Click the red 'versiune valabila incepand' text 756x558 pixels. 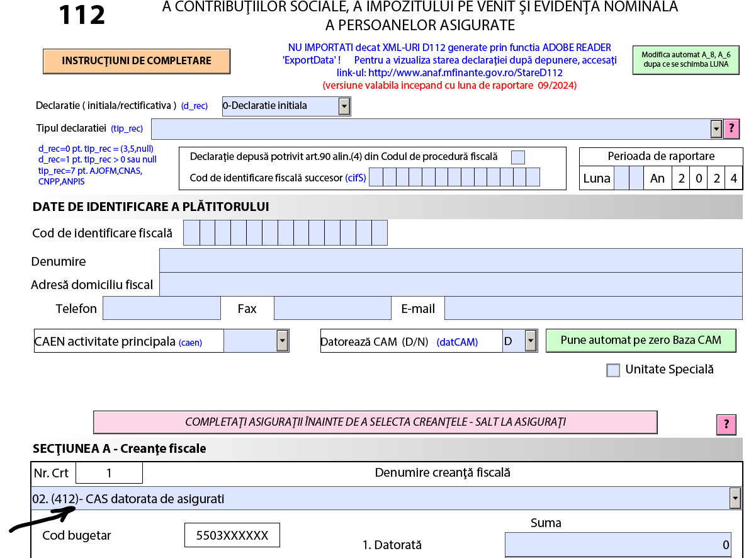(449, 85)
